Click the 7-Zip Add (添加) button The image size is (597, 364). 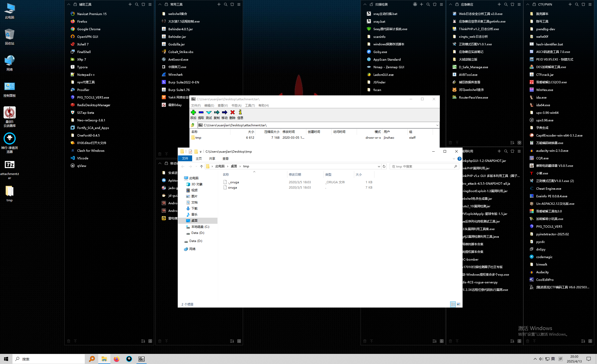click(193, 114)
